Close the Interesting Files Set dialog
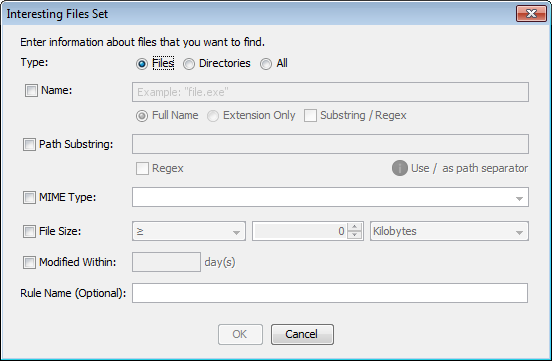The height and width of the screenshot is (361, 552). (x=531, y=14)
